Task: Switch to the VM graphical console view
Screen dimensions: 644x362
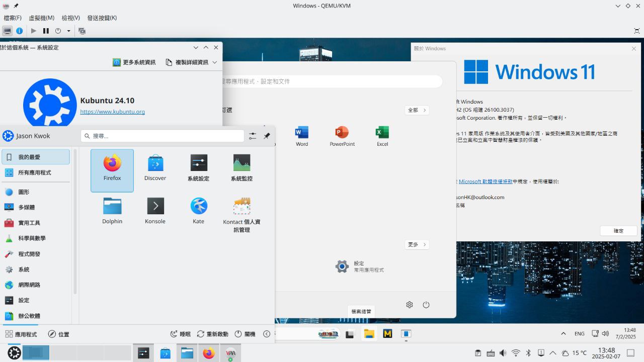Action: pyautogui.click(x=7, y=31)
